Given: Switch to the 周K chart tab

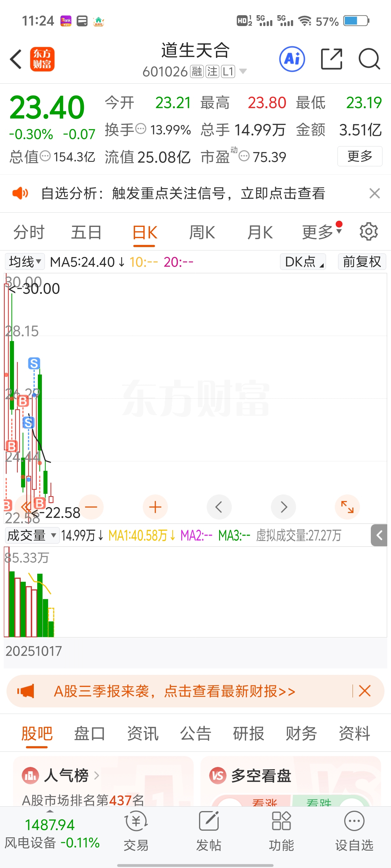Looking at the screenshot, I should pos(202,232).
